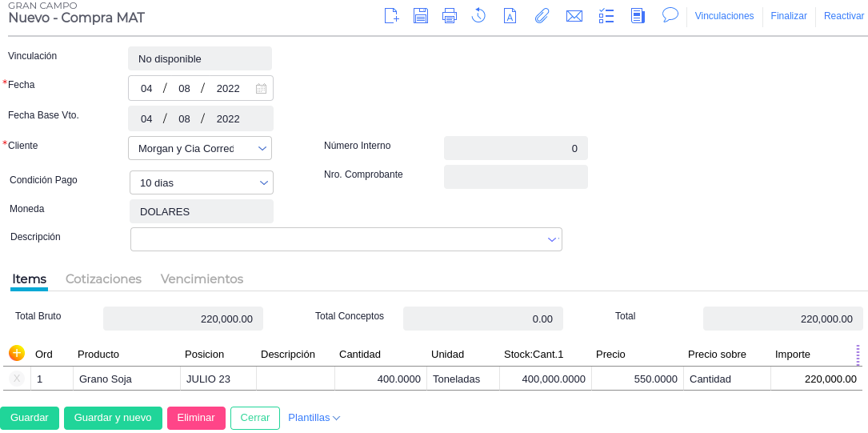Image resolution: width=868 pixels, height=433 pixels.
Task: Switch to the Cotizaciones tab
Action: [103, 279]
